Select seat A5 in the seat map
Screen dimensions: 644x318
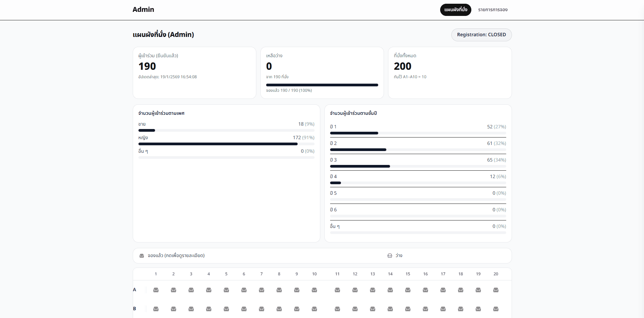[226, 290]
